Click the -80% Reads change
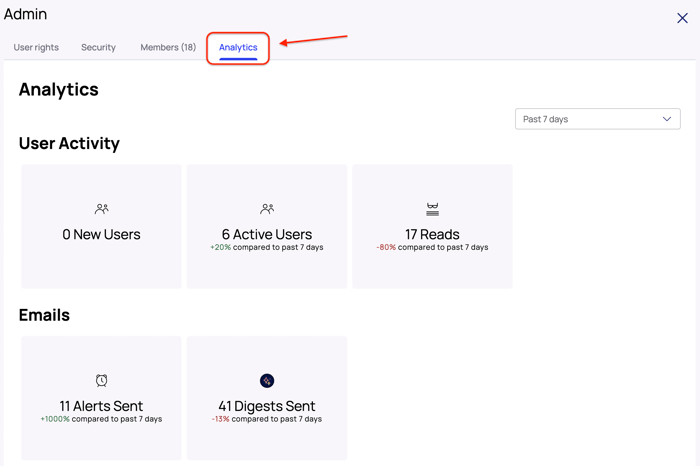Screen dimensions: 700x466 click(x=386, y=248)
